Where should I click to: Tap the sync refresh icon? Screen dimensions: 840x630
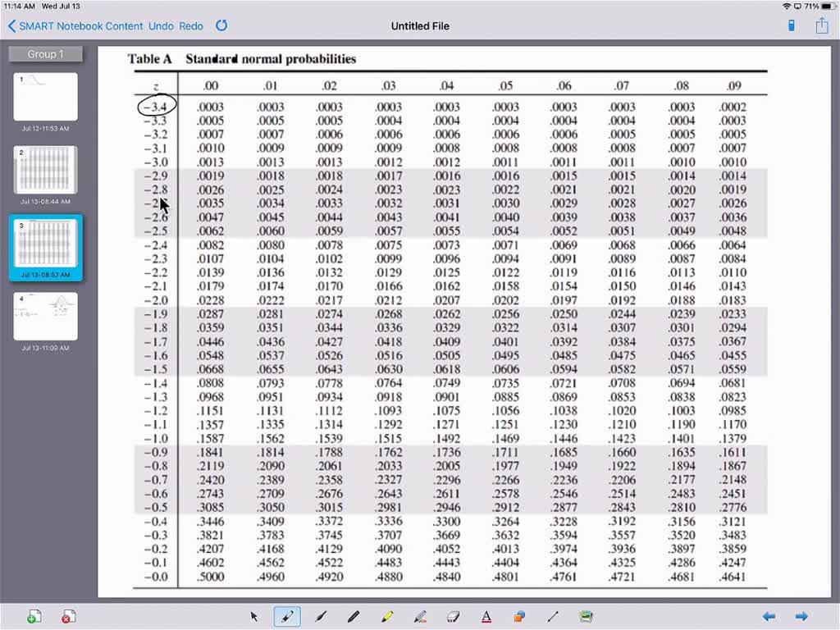(x=221, y=25)
